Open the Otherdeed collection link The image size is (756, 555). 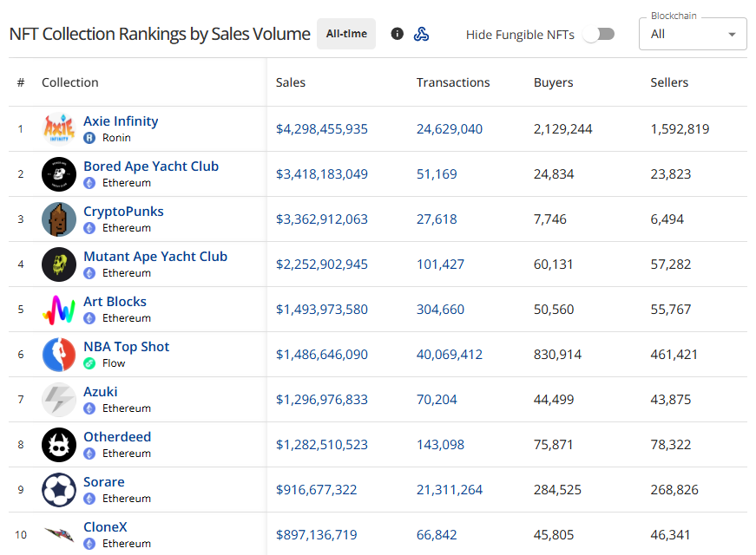117,437
